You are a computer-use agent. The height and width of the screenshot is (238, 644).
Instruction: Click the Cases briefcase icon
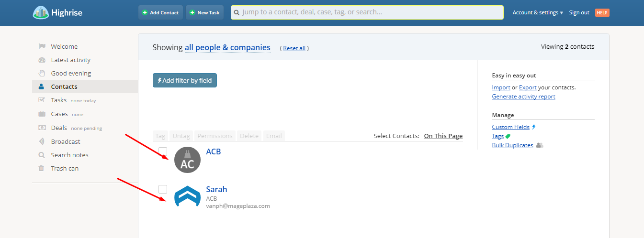(42, 114)
